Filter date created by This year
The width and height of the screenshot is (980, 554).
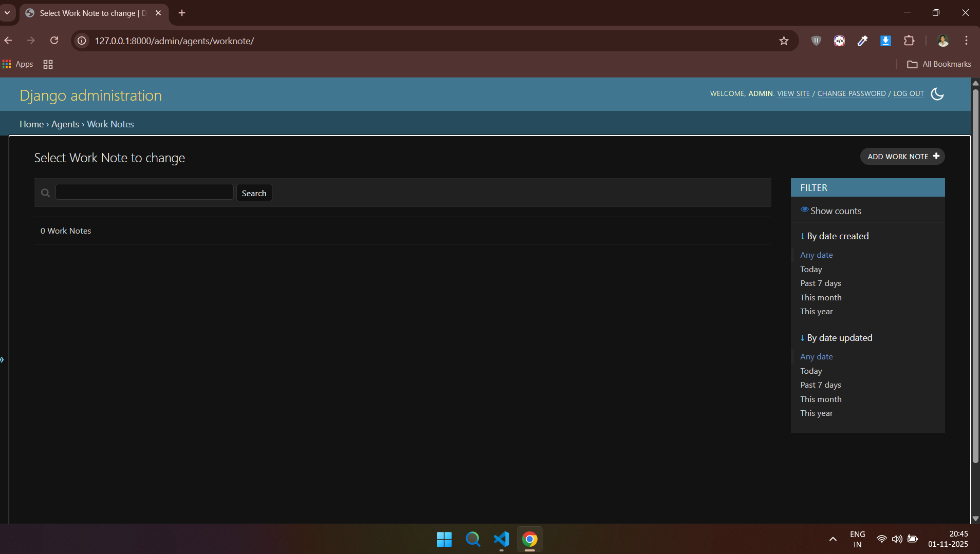pyautogui.click(x=816, y=312)
